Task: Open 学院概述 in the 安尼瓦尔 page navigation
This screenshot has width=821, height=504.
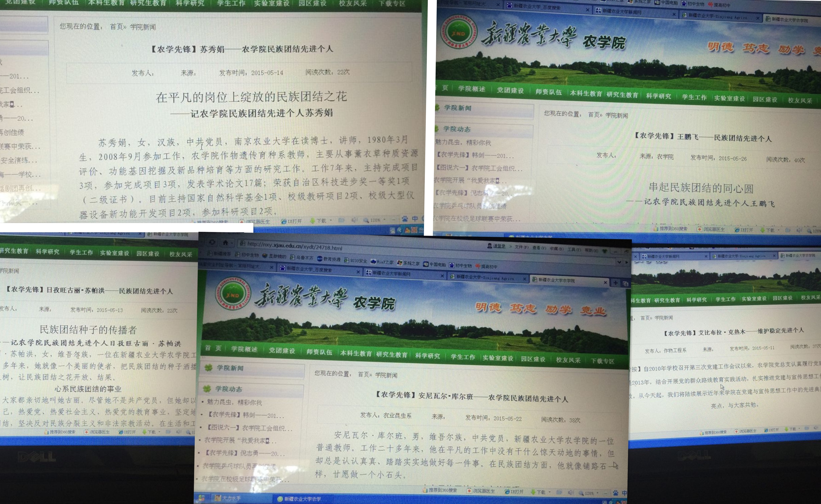Action: coord(244,349)
